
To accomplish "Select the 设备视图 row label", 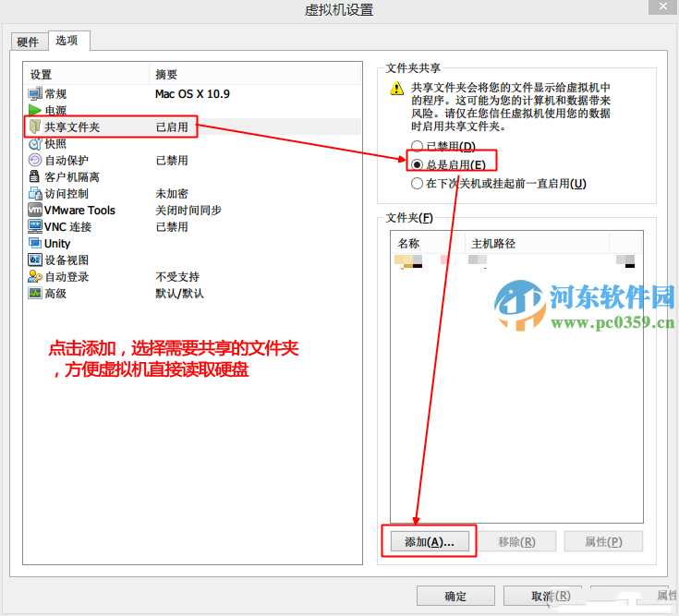I will 67,260.
